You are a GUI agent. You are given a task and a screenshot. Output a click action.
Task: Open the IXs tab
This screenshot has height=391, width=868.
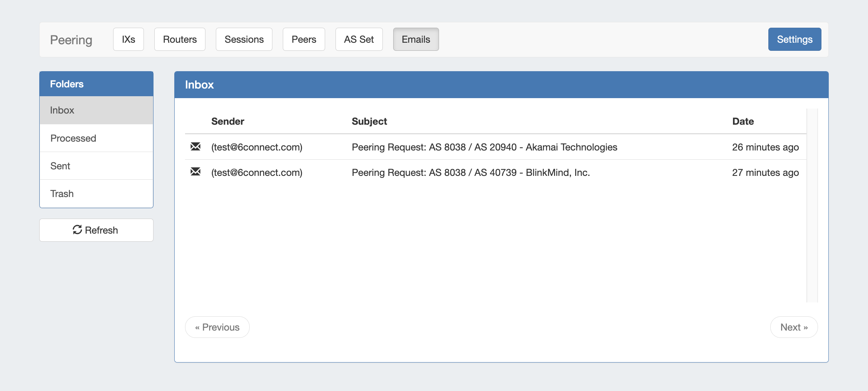[128, 39]
